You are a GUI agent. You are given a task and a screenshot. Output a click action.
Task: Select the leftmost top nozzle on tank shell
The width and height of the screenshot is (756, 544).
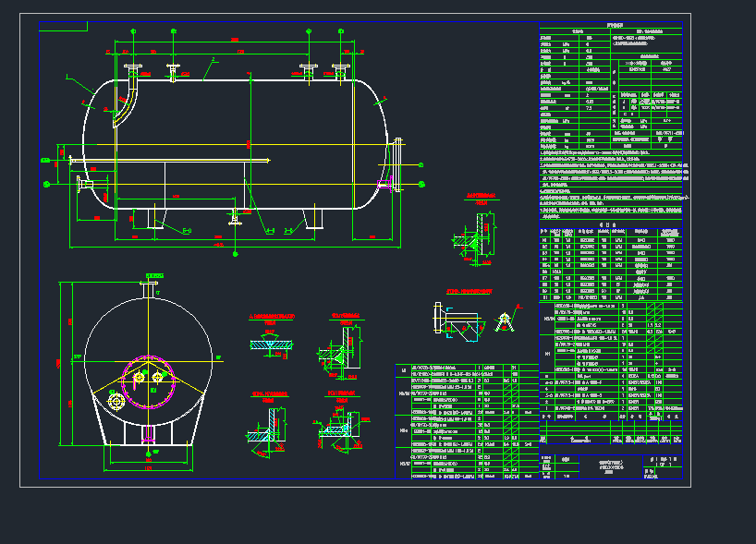(x=133, y=70)
